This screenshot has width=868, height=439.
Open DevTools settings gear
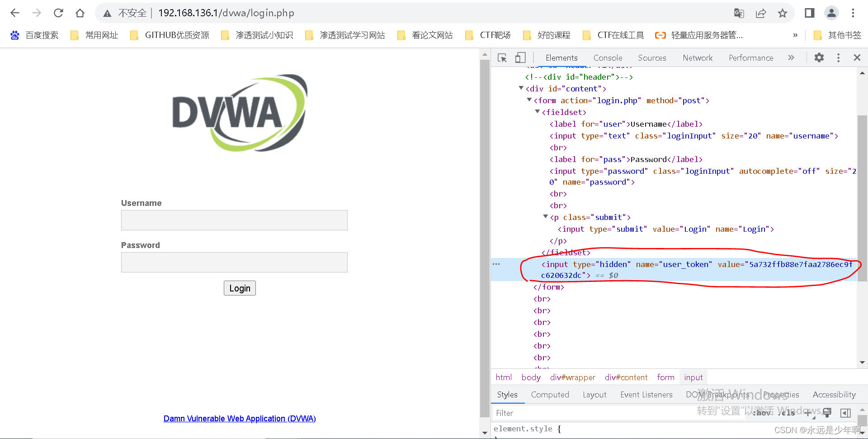click(x=819, y=57)
